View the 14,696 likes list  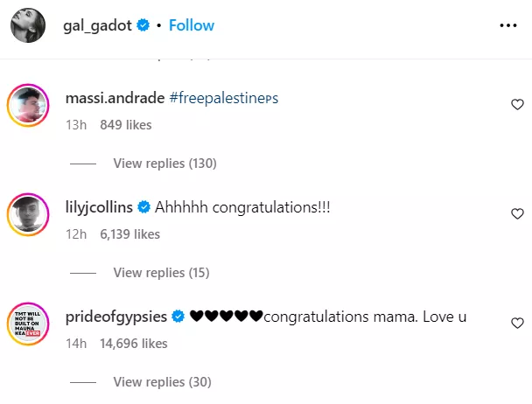coord(133,344)
